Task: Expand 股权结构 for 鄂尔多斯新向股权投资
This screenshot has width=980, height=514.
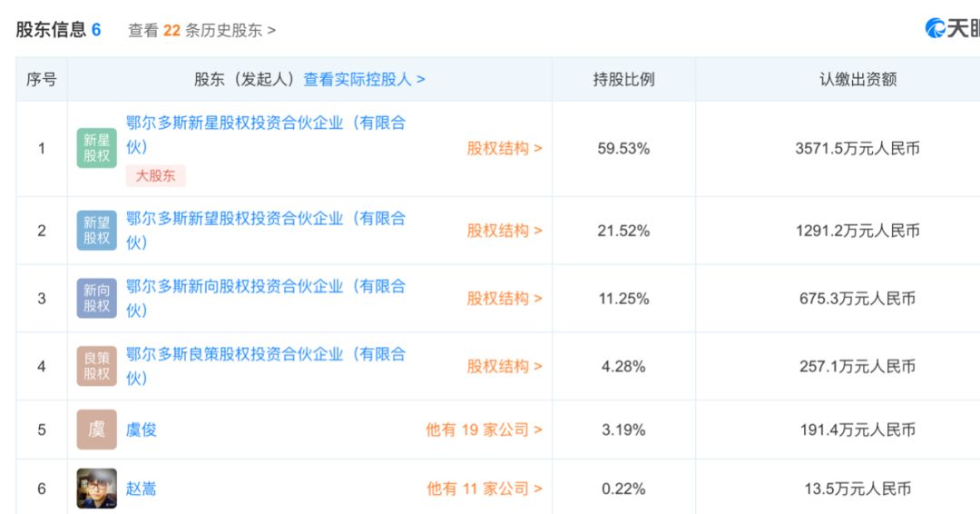Action: click(505, 298)
